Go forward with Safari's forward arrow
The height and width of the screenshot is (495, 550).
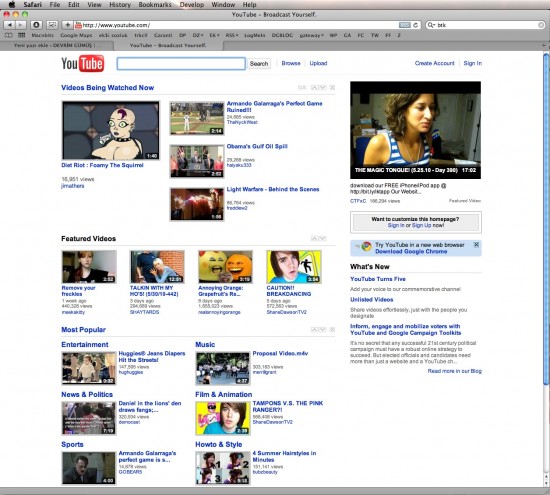pos(21,25)
